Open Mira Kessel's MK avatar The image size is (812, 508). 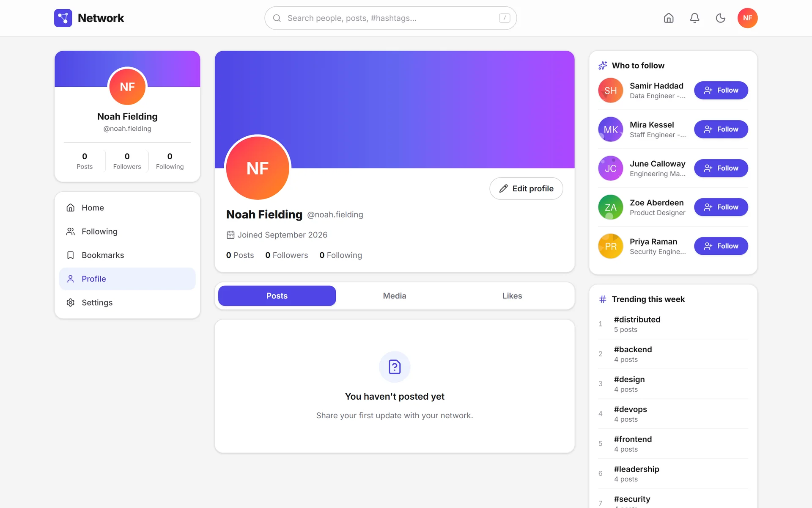[611, 130]
